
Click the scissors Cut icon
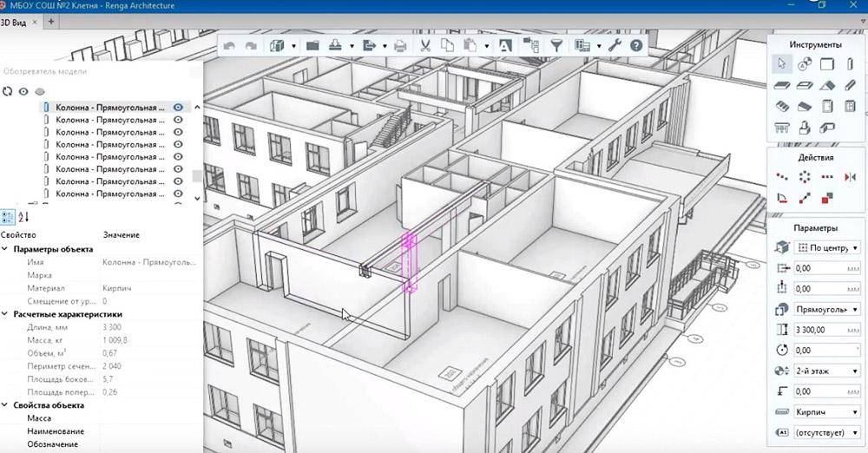(x=425, y=45)
